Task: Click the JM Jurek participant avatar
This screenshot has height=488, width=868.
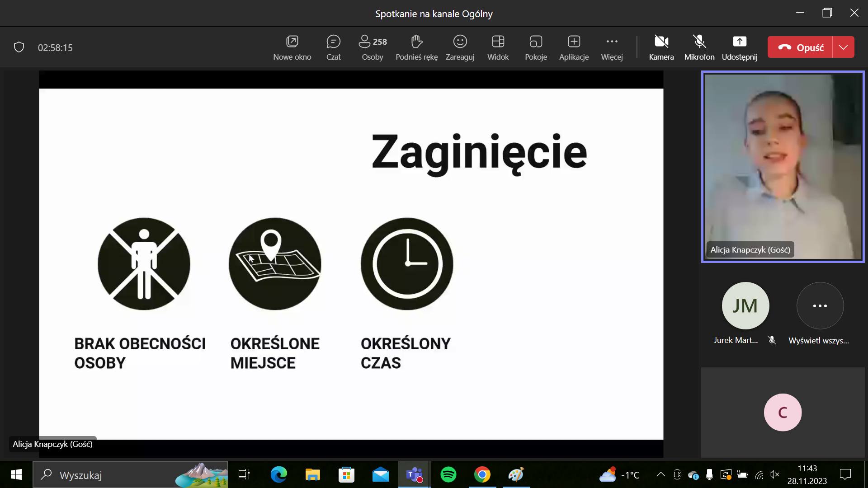Action: click(x=745, y=306)
